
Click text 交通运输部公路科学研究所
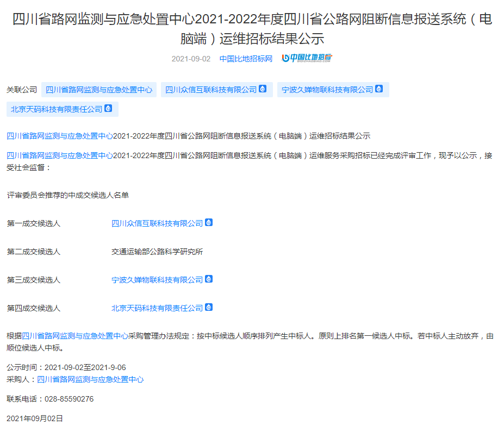point(157,252)
